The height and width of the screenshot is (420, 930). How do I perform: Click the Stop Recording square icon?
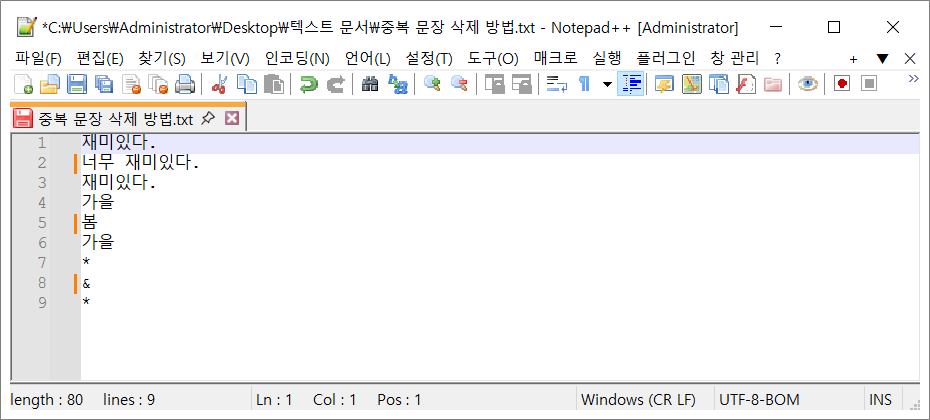869,84
